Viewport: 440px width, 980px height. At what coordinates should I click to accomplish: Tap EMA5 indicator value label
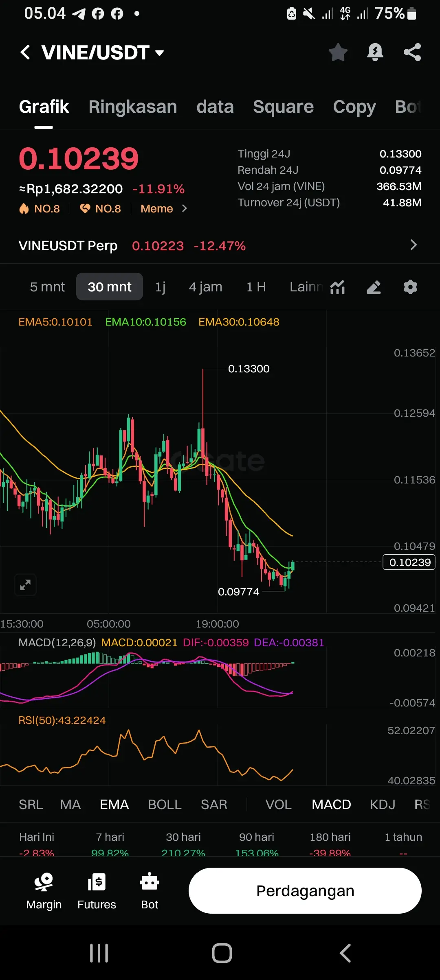pyautogui.click(x=55, y=322)
